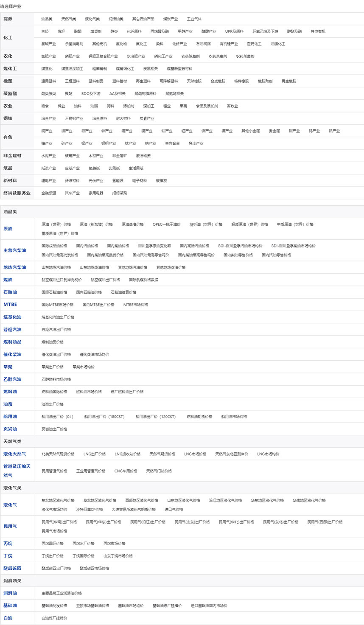Select the blue MTBE product heading

coord(10,305)
